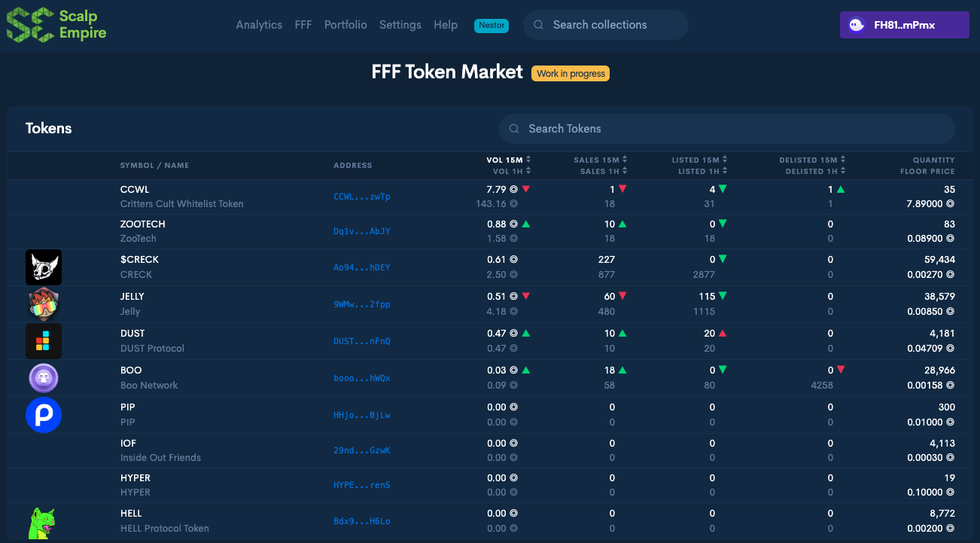The width and height of the screenshot is (980, 543).
Task: Click the Nestor badge
Action: pyautogui.click(x=492, y=25)
